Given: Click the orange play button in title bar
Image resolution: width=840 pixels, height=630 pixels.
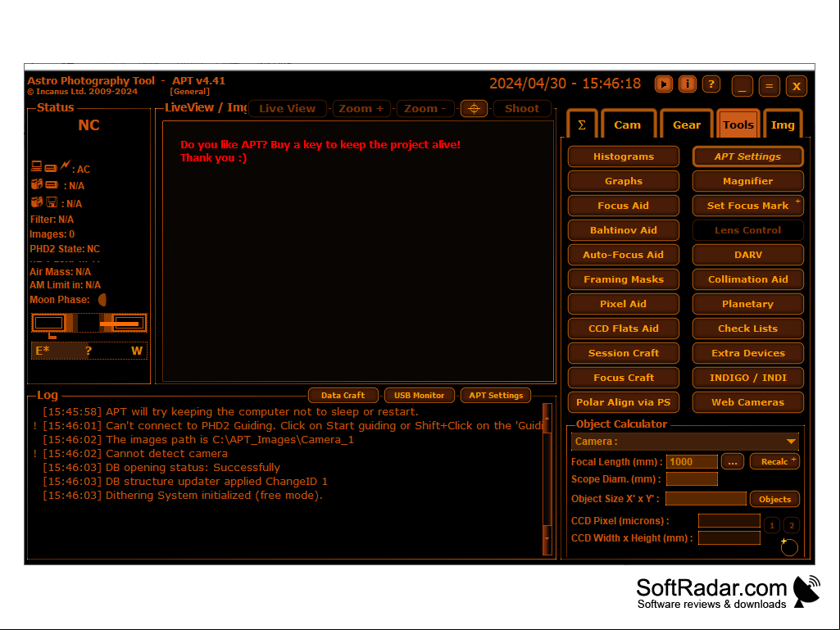Looking at the screenshot, I should [663, 84].
